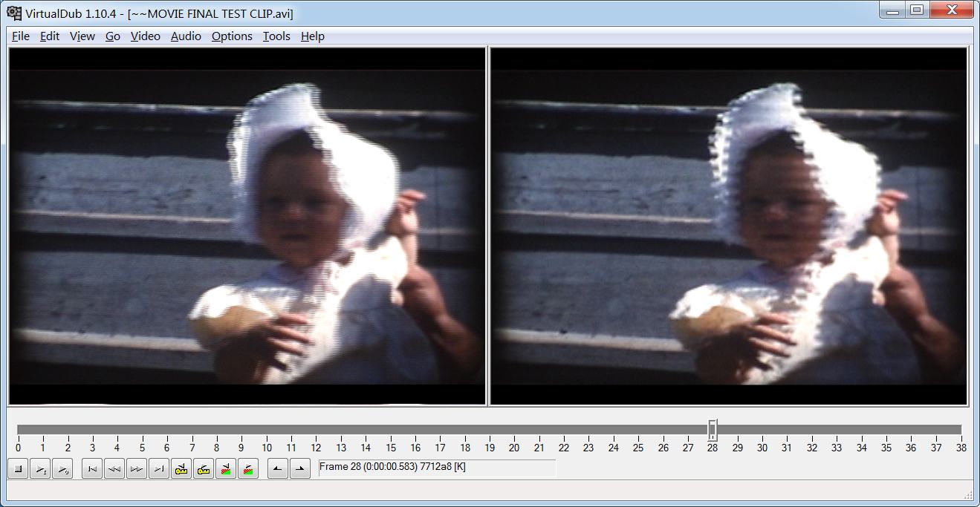Viewport: 980px width, 507px height.
Task: Start output playback with Play output button
Action: pos(62,468)
